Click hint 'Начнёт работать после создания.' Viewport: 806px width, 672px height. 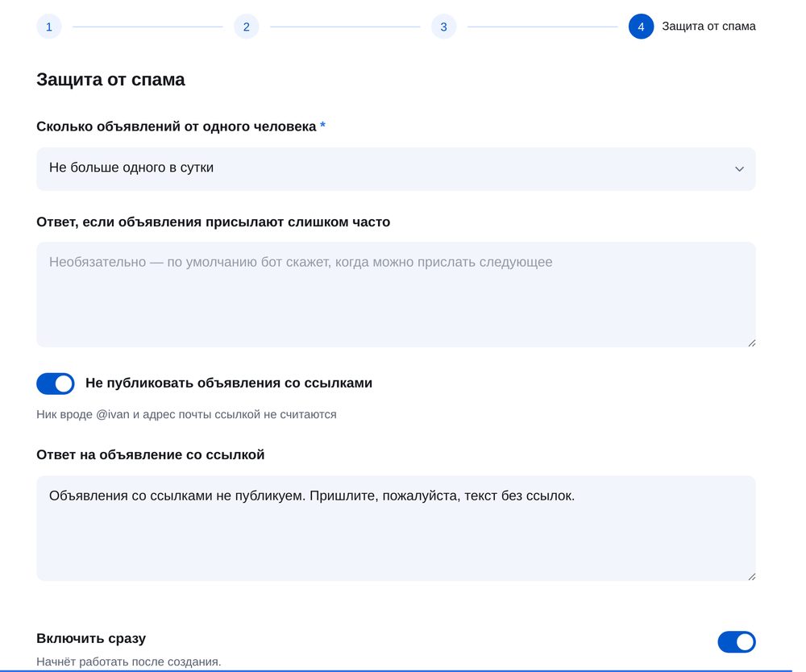pos(128,662)
